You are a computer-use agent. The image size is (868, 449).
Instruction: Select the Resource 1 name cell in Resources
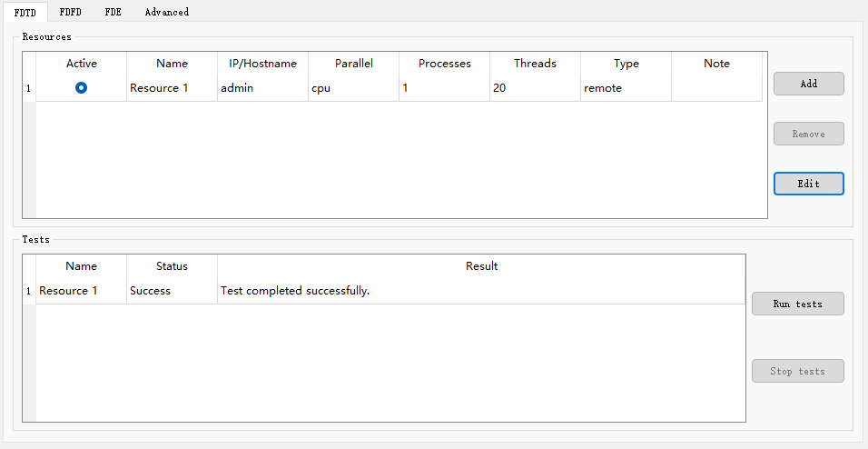point(173,88)
